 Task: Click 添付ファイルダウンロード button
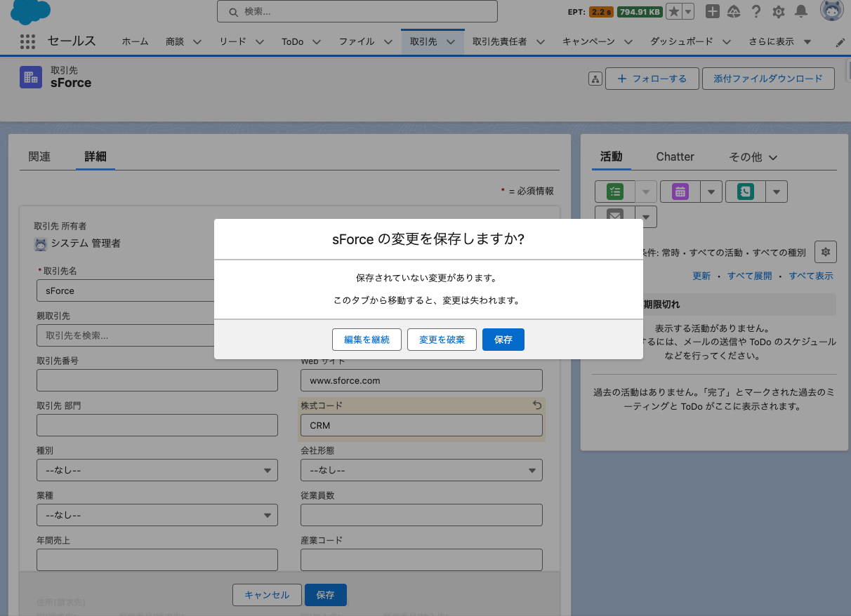(x=768, y=79)
